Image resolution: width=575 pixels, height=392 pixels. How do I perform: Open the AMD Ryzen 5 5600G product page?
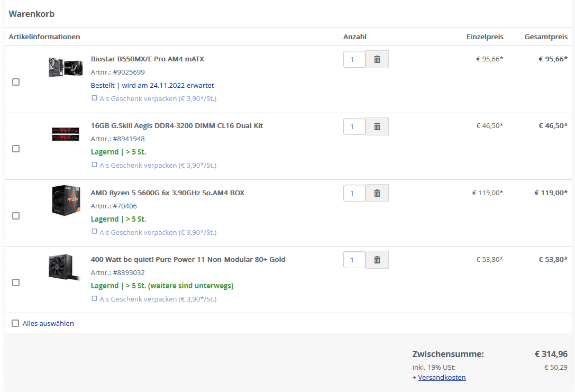(x=167, y=193)
